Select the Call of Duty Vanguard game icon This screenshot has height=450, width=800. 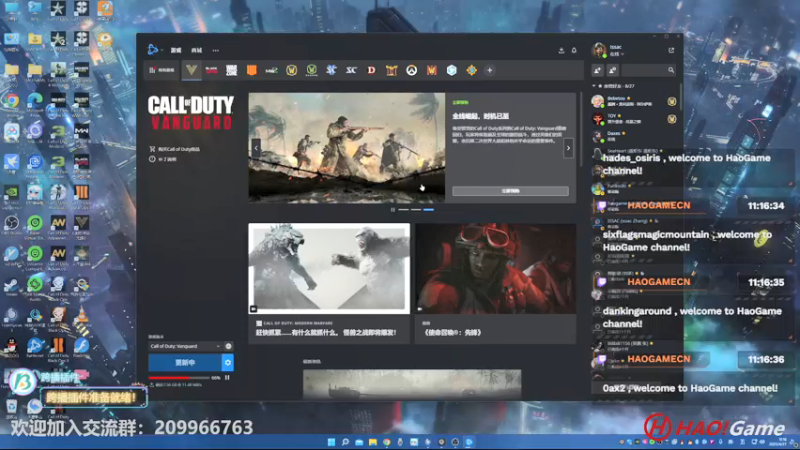pos(191,70)
